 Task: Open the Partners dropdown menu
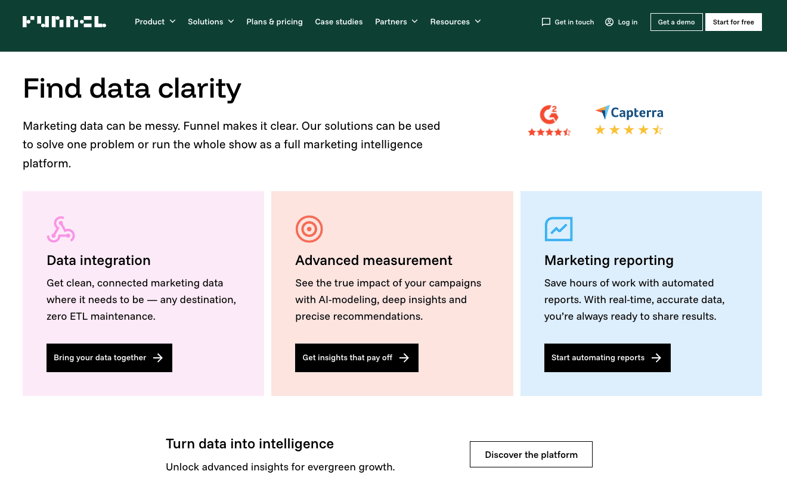click(x=396, y=22)
